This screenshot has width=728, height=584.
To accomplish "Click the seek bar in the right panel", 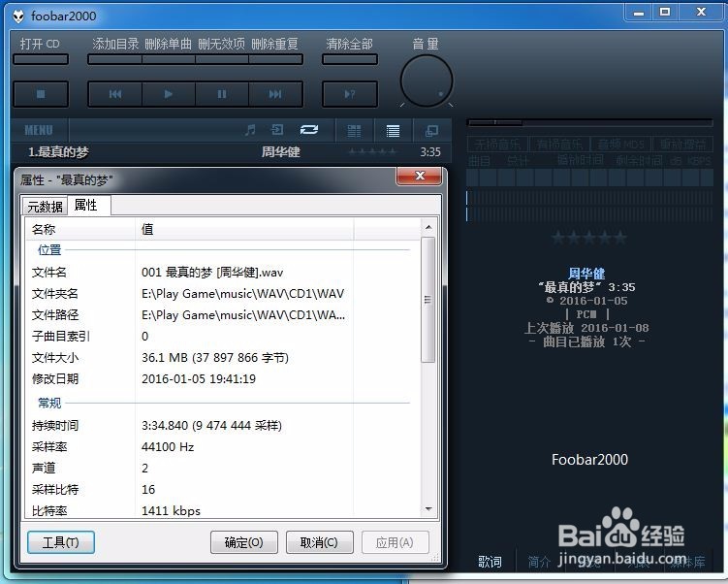I will pyautogui.click(x=589, y=122).
